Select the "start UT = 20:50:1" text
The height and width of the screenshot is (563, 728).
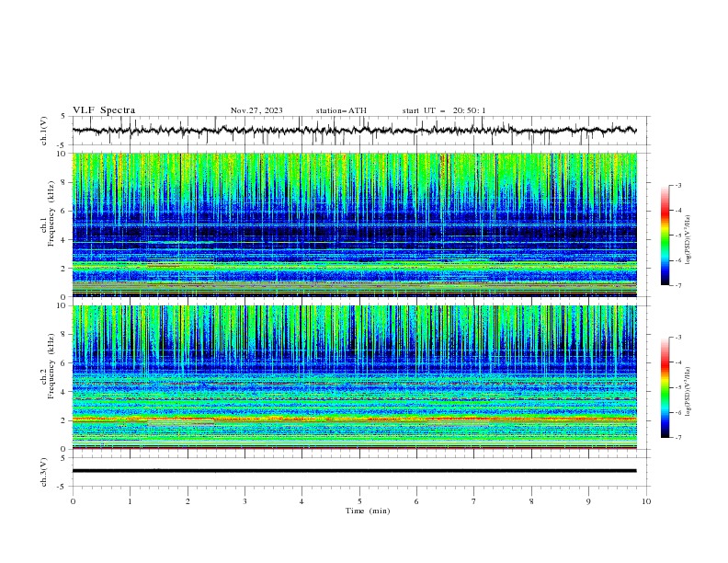tap(444, 110)
